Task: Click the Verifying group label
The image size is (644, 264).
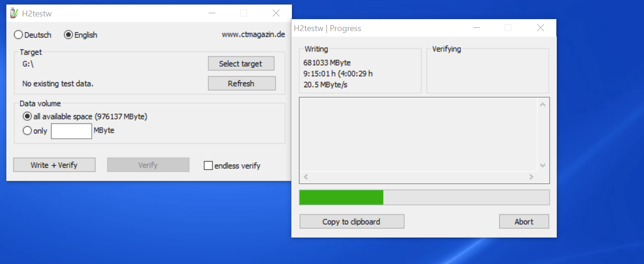Action: [x=447, y=49]
